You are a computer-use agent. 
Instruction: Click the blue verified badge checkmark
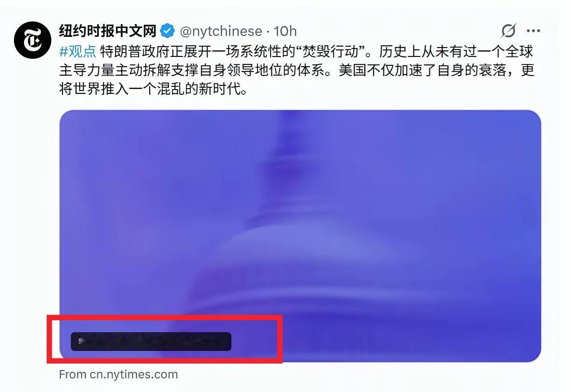167,31
